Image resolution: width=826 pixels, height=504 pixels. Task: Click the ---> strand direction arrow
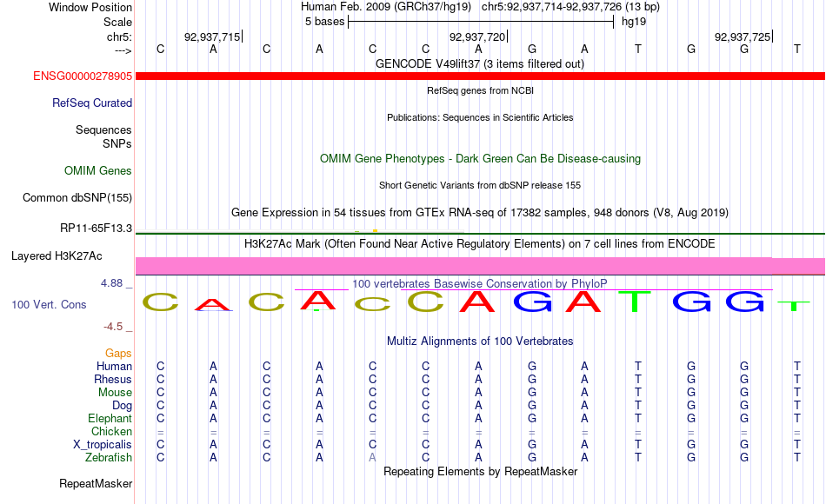click(123, 50)
